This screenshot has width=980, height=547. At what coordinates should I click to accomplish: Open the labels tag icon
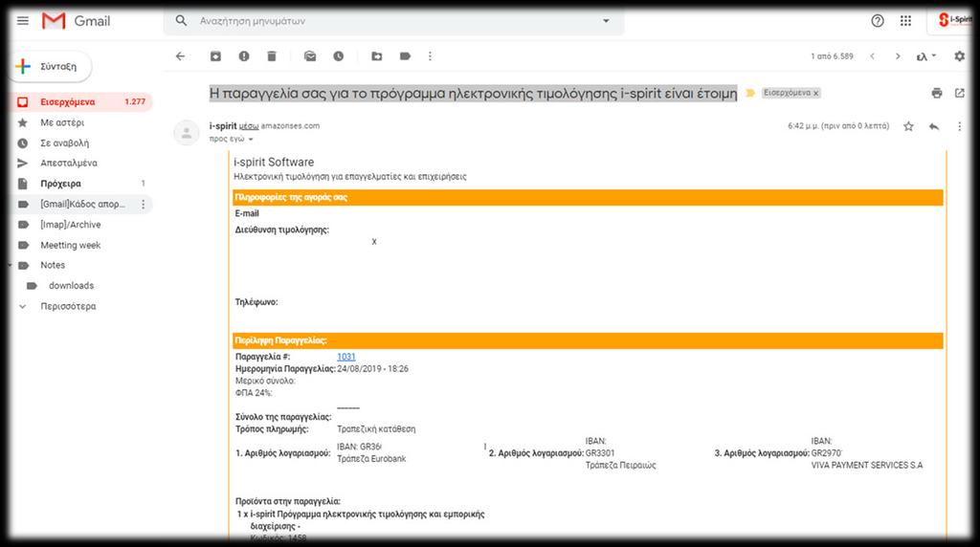(x=405, y=56)
